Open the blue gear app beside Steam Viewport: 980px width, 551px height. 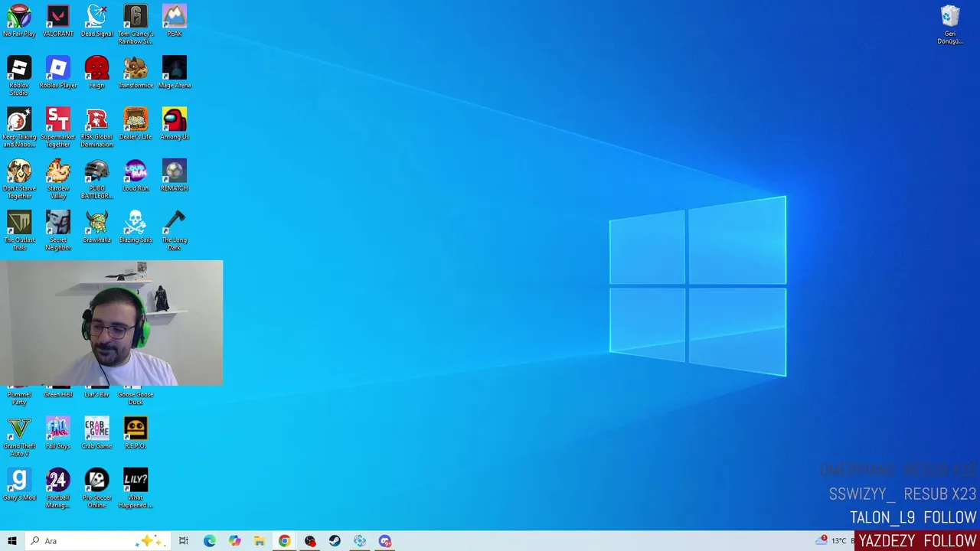(x=360, y=541)
